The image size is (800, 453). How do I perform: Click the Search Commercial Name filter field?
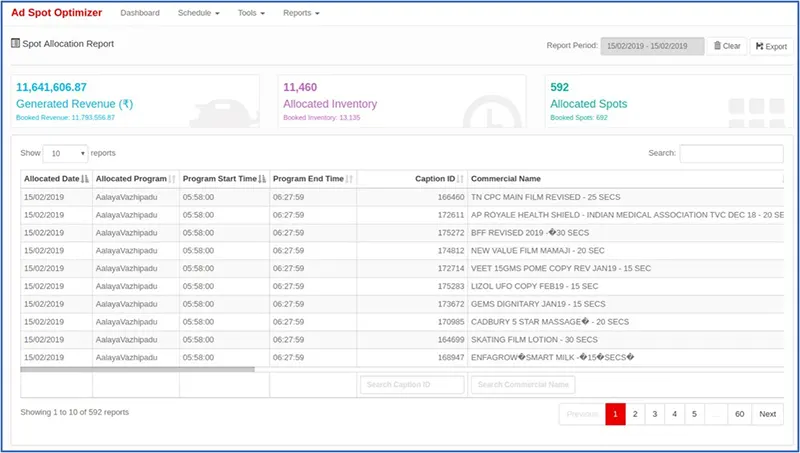tap(524, 384)
